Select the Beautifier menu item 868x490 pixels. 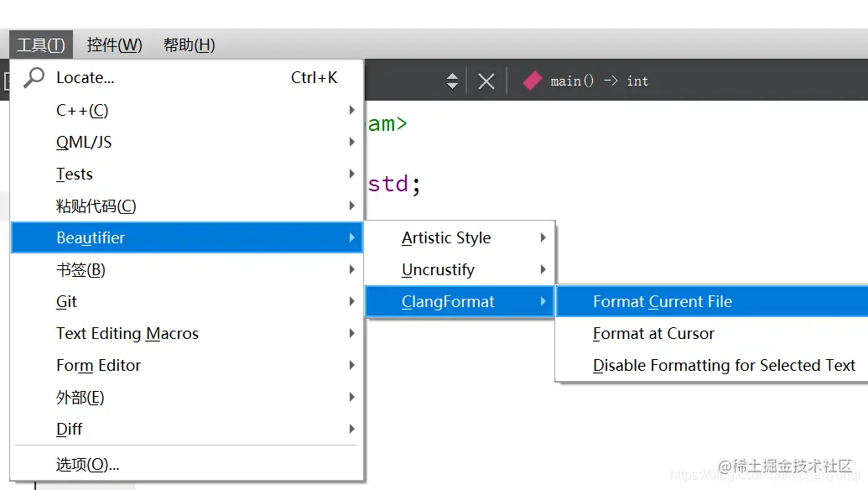187,237
